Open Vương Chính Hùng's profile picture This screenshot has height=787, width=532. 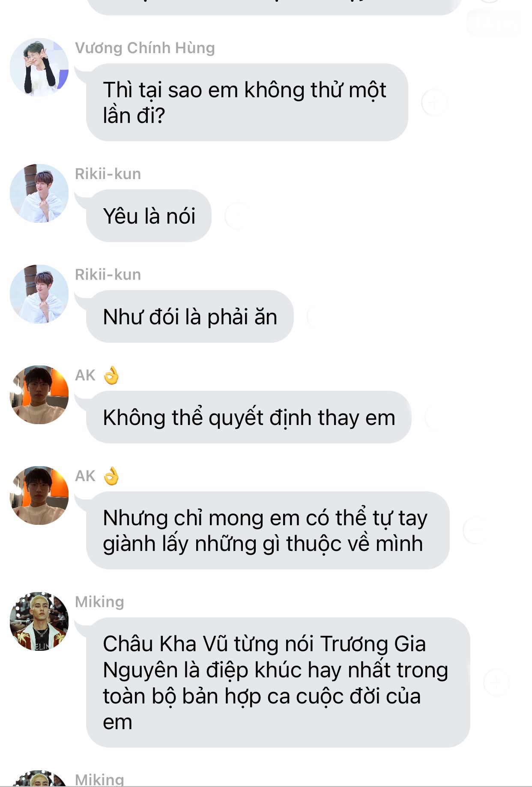click(39, 67)
